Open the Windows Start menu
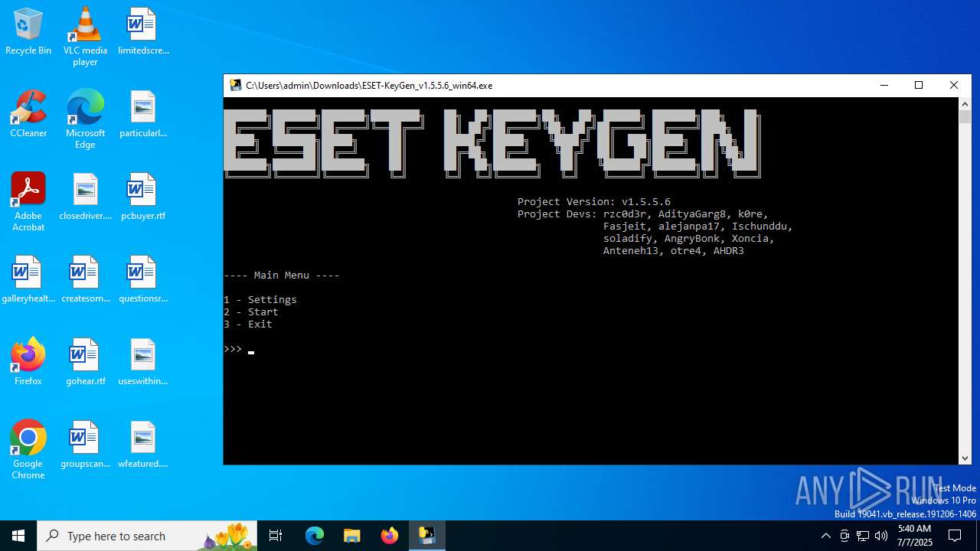Image resolution: width=980 pixels, height=551 pixels. [x=18, y=536]
